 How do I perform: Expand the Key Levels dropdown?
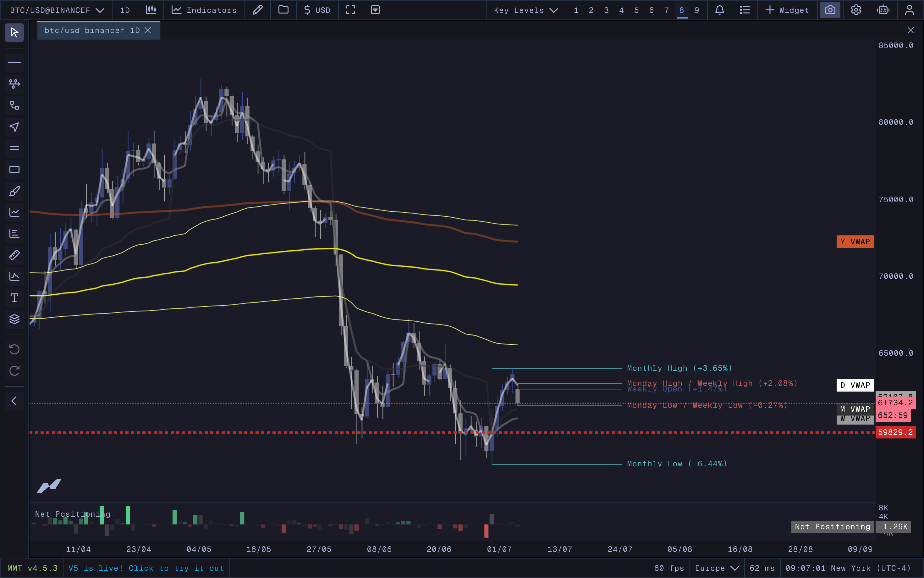[526, 10]
